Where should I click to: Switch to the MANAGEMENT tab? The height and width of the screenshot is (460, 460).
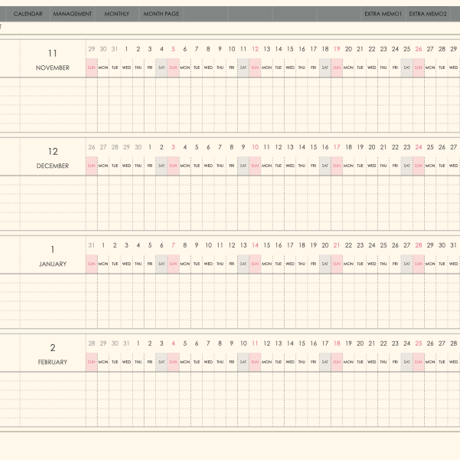pyautogui.click(x=72, y=14)
